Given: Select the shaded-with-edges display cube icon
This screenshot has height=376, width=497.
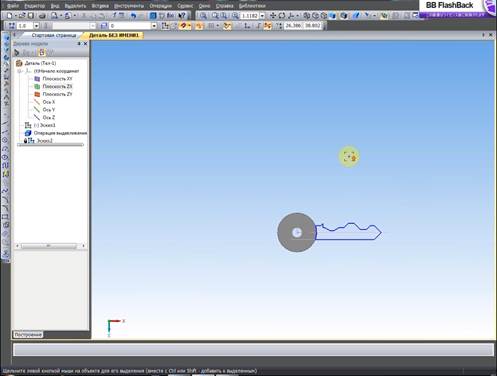Looking at the screenshot, I should 344,16.
